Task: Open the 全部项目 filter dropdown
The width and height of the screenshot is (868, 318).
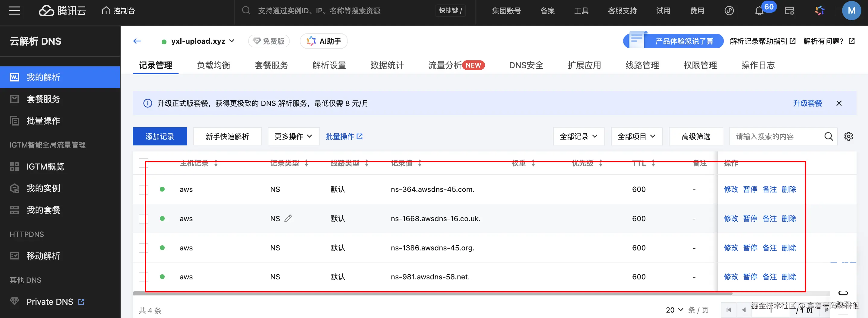Action: point(637,137)
